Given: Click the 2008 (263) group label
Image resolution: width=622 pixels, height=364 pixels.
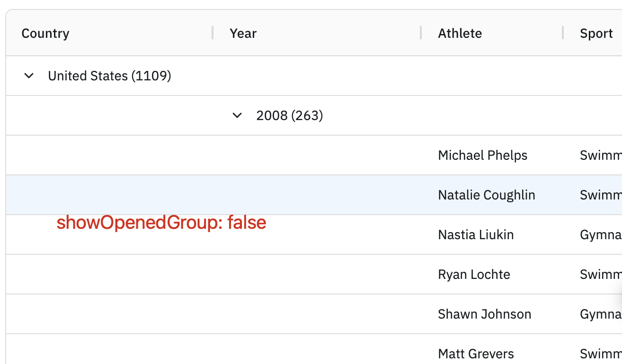Looking at the screenshot, I should (290, 115).
